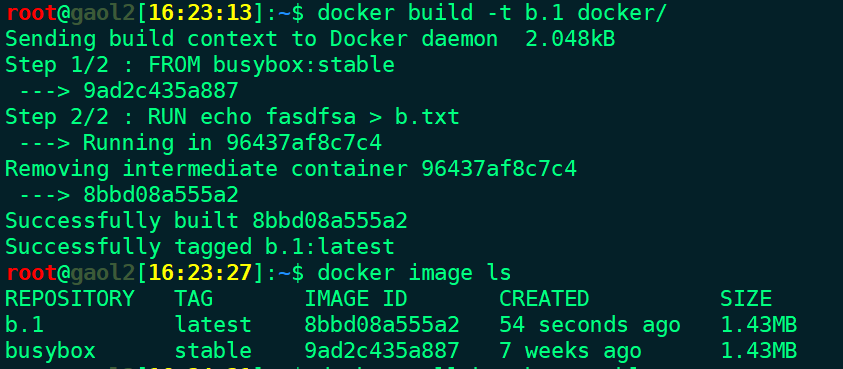Click the 7 weeks ago created value

click(570, 351)
